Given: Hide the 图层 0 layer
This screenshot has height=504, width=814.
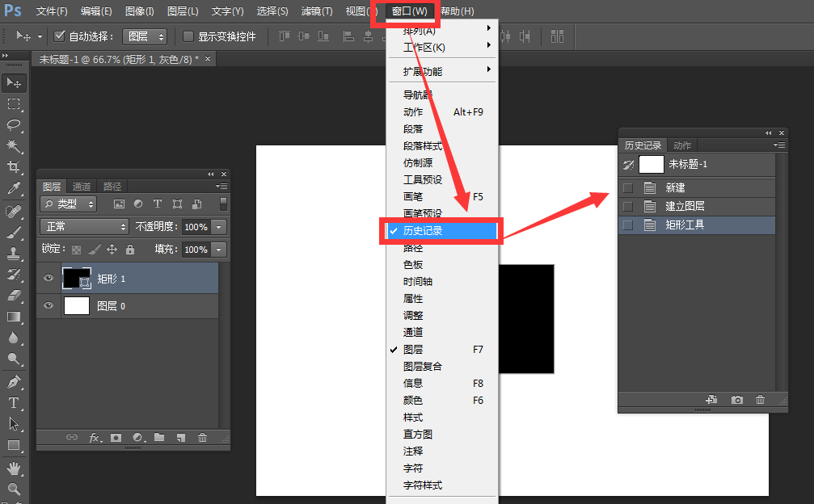Looking at the screenshot, I should point(49,305).
